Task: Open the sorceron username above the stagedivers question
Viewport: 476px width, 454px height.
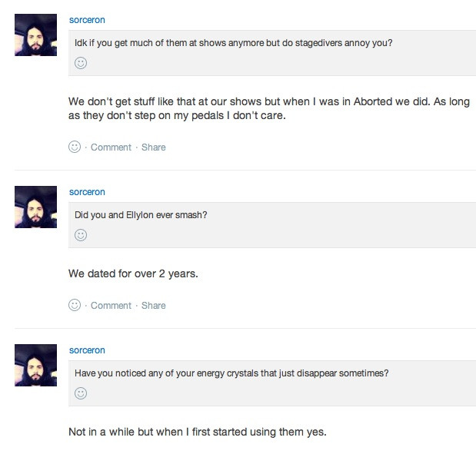Action: click(x=87, y=19)
